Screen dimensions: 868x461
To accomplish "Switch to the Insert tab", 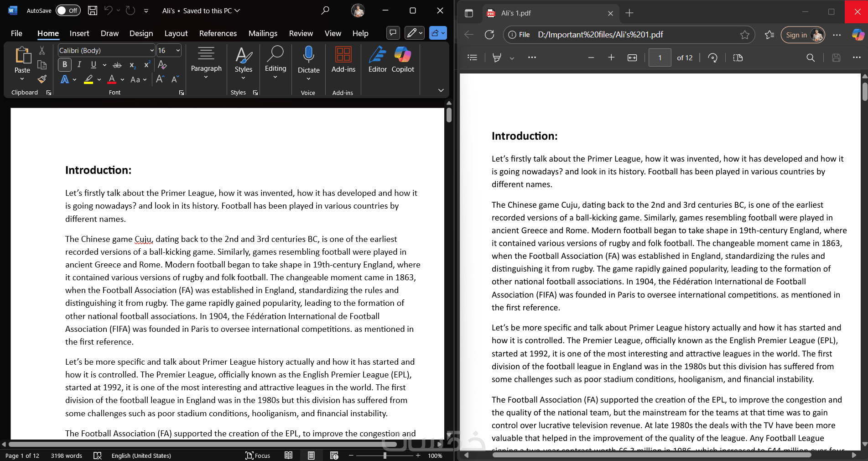I will tap(79, 33).
